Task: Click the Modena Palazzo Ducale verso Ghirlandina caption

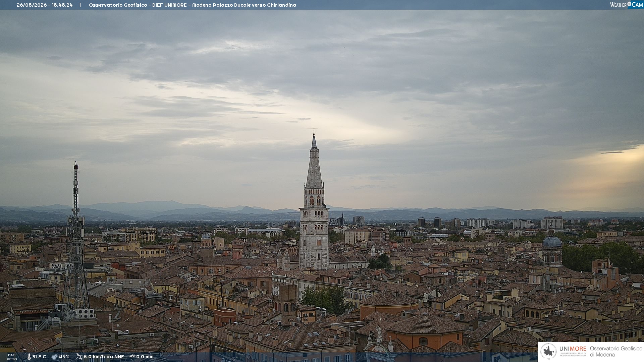Action: [x=244, y=5]
